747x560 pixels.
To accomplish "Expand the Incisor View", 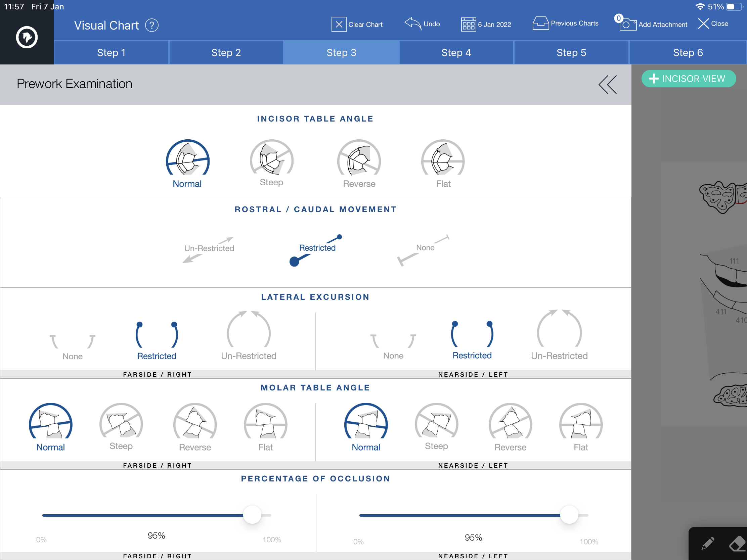I will click(688, 79).
